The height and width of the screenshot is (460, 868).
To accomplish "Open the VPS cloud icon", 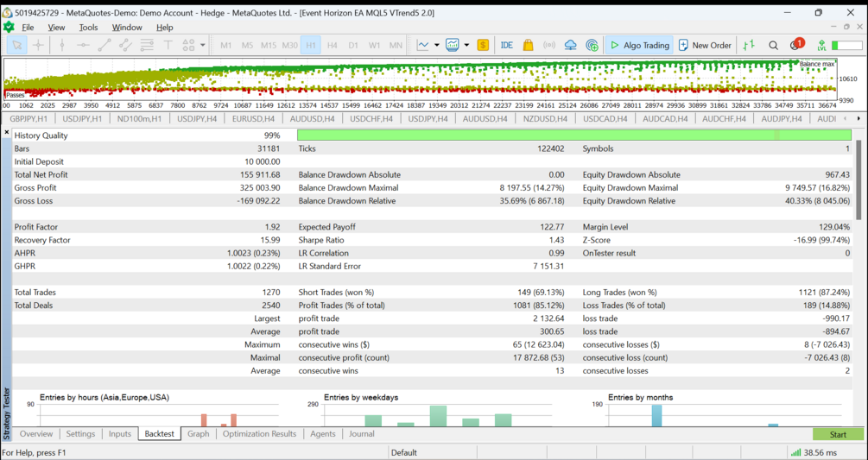I will pos(571,46).
